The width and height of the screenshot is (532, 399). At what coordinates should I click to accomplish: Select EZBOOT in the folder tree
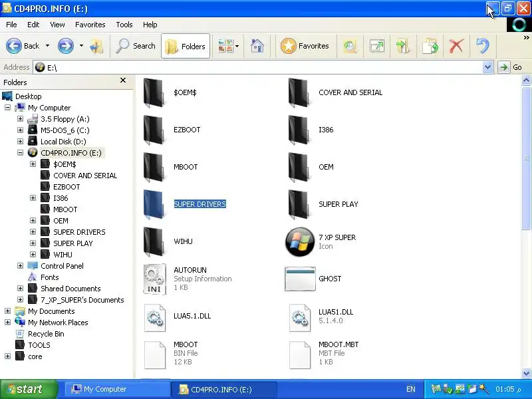[x=66, y=187]
